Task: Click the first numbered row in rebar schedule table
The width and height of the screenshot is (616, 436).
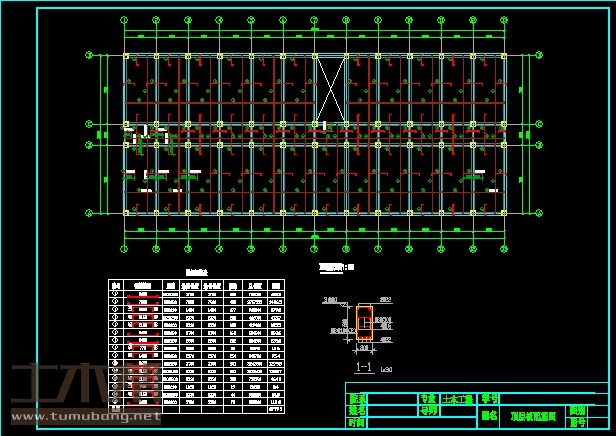Action: 197,293
